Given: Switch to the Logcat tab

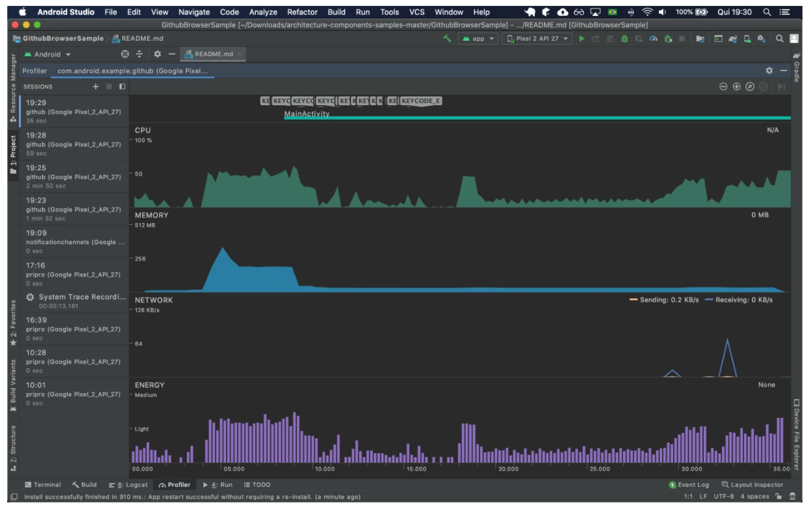Looking at the screenshot, I should [128, 485].
